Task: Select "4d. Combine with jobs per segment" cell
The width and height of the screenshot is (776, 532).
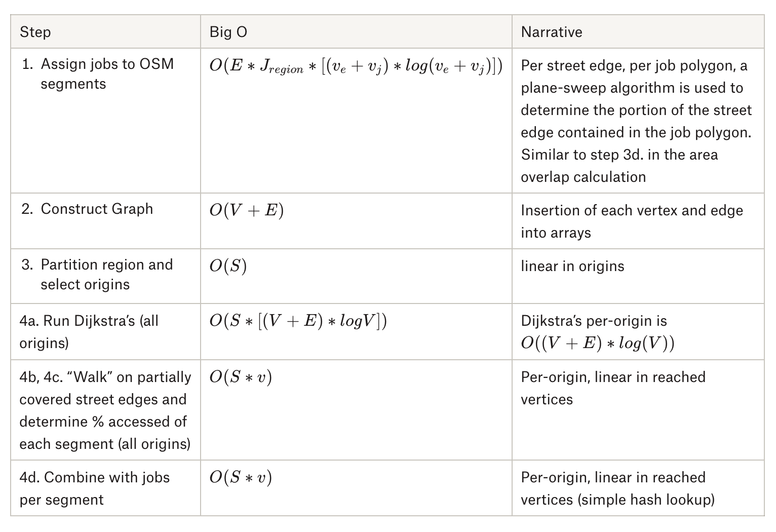Action: pos(95,488)
